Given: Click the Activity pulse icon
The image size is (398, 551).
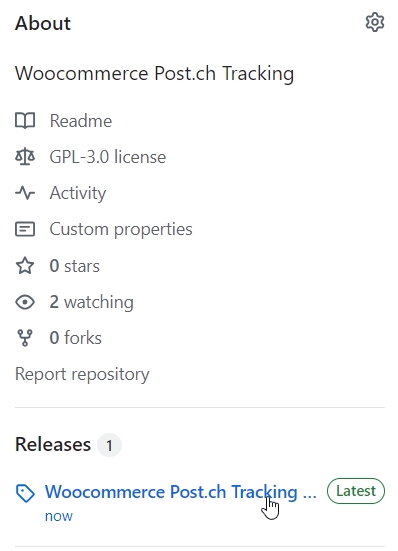Looking at the screenshot, I should 25,193.
